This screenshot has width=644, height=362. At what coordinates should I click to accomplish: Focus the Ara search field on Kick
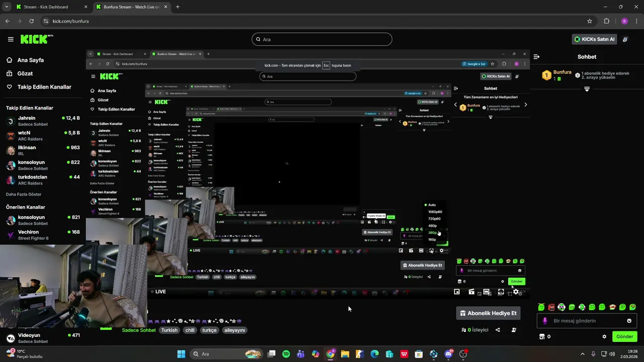(x=322, y=39)
